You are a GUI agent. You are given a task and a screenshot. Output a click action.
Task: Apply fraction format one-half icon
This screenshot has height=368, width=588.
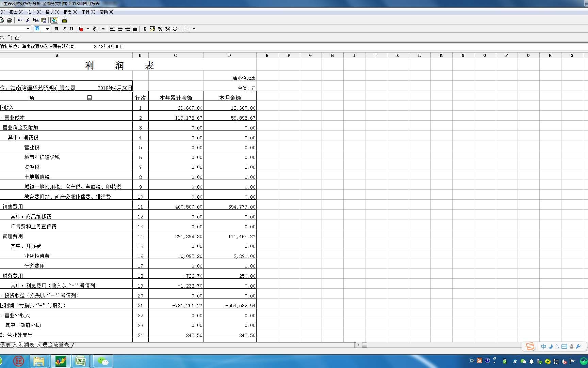[x=168, y=29]
